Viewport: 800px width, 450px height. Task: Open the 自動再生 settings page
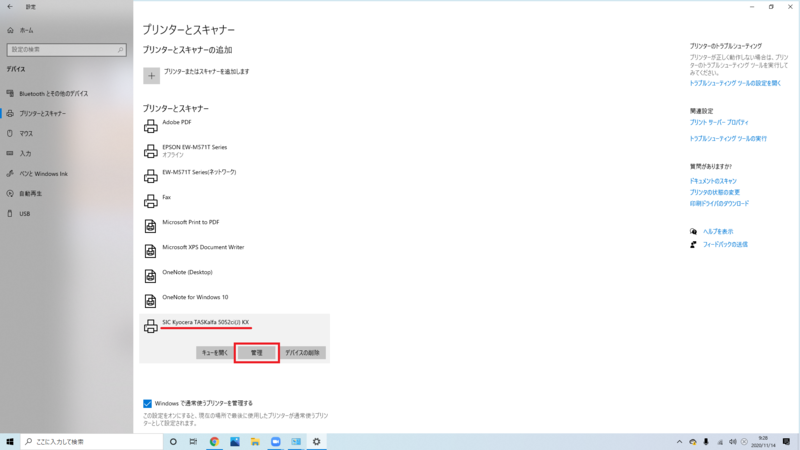(x=24, y=194)
